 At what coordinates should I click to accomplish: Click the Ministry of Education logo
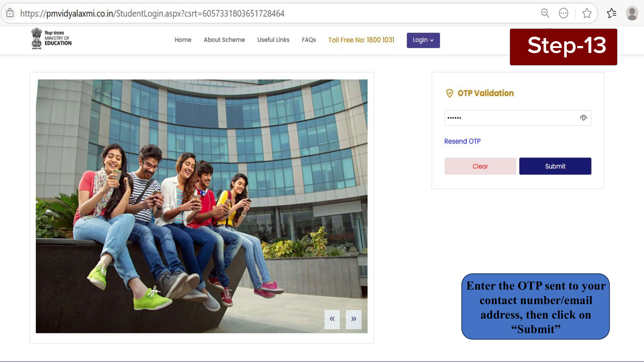(51, 39)
